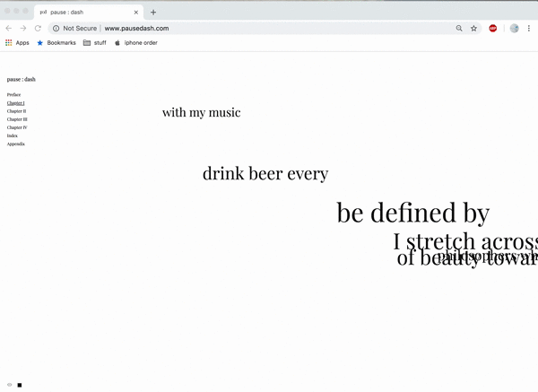
Task: Open the Apps grid shortcut
Action: coord(17,42)
